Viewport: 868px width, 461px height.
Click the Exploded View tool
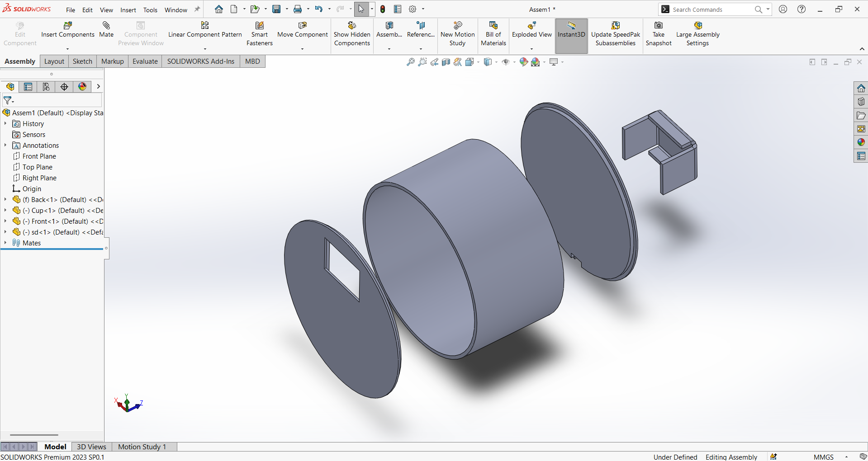coord(531,30)
